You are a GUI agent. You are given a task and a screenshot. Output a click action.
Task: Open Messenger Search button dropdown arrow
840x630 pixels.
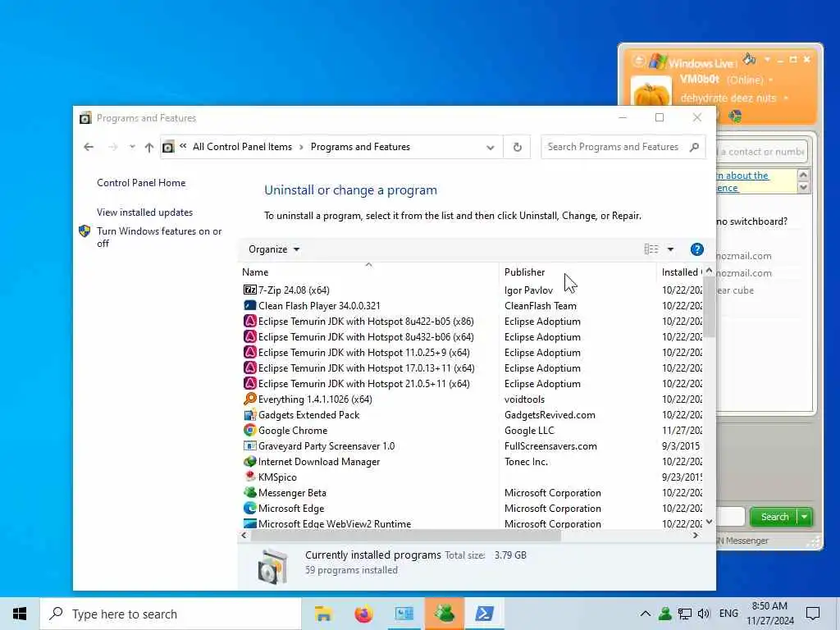(x=805, y=517)
